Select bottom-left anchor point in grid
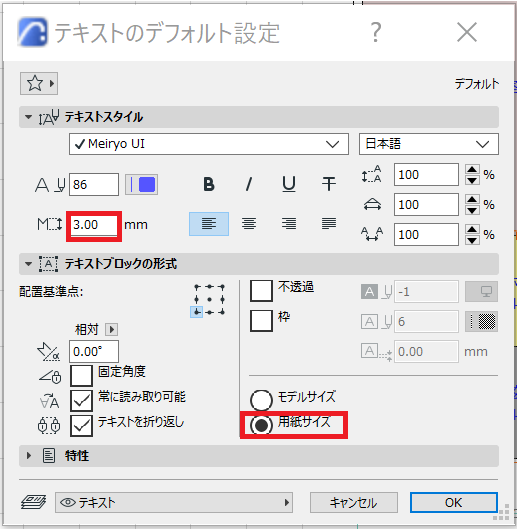Viewport: 523px width, 532px height. pos(197,312)
